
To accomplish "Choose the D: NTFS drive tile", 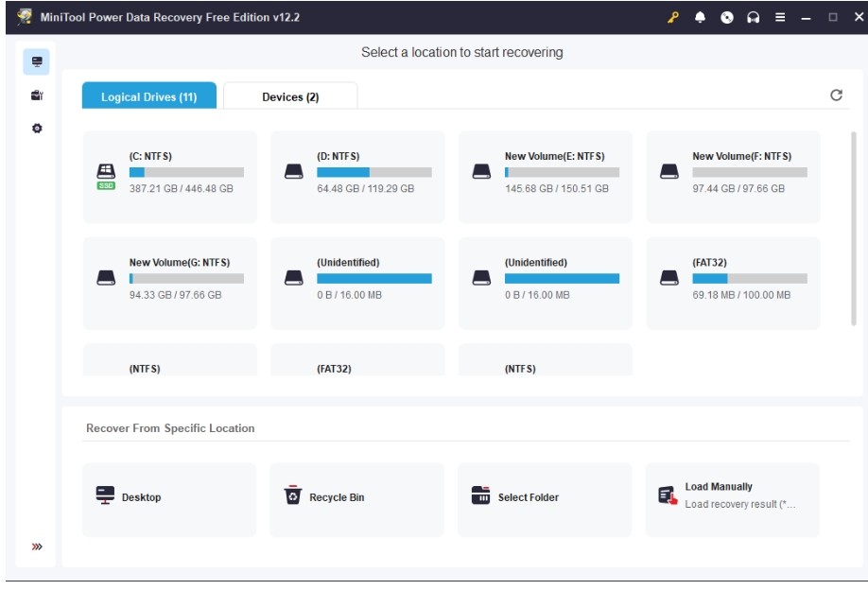I will coord(357,177).
